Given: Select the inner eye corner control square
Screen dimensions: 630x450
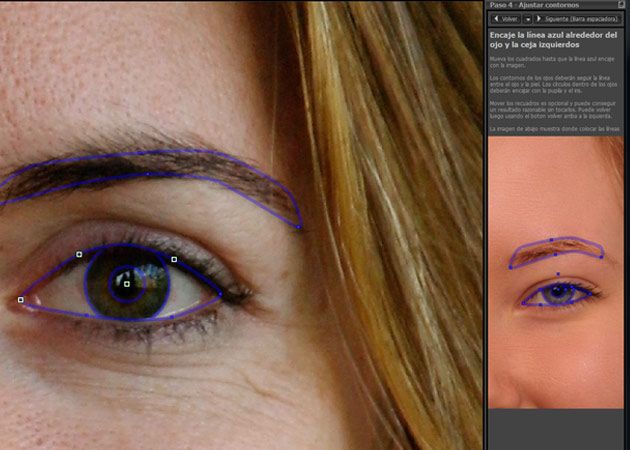Looking at the screenshot, I should coord(20,299).
